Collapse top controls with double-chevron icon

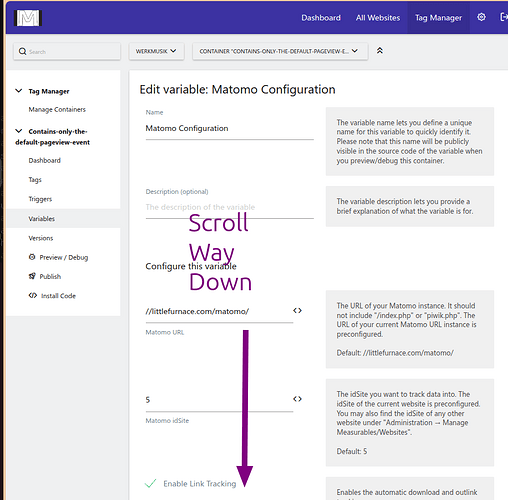tap(380, 51)
